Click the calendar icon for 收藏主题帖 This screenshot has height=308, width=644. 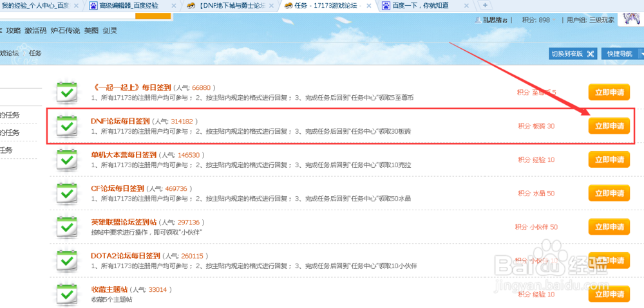click(66, 294)
